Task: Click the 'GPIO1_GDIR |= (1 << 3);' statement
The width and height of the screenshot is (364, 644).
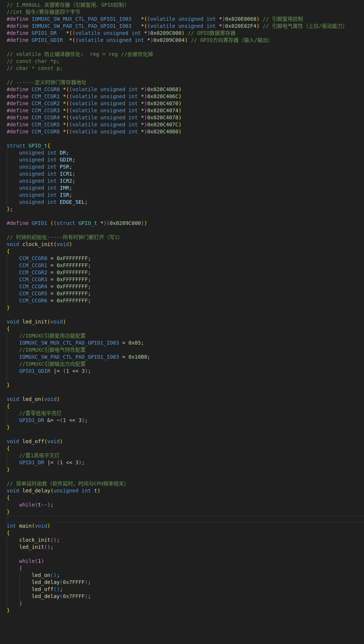Action: pos(55,371)
